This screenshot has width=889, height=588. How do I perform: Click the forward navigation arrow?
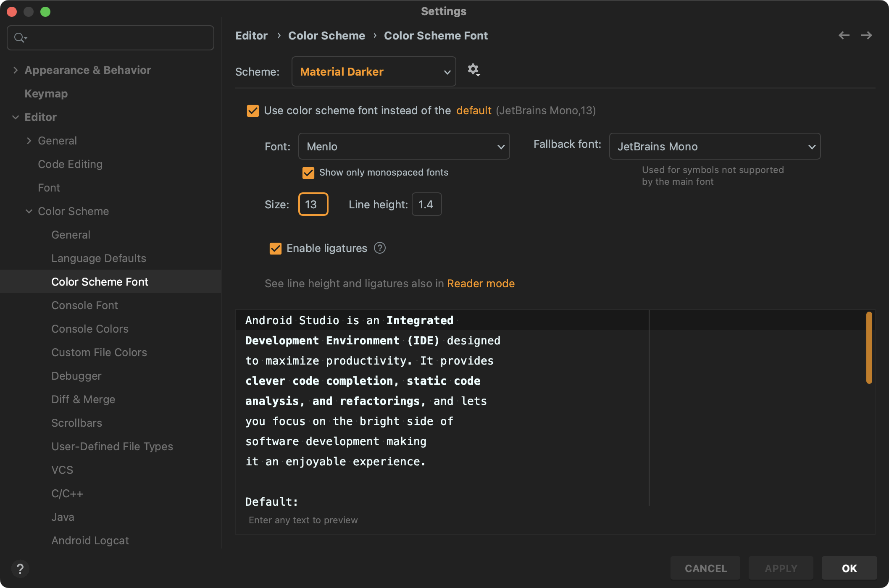tap(866, 36)
